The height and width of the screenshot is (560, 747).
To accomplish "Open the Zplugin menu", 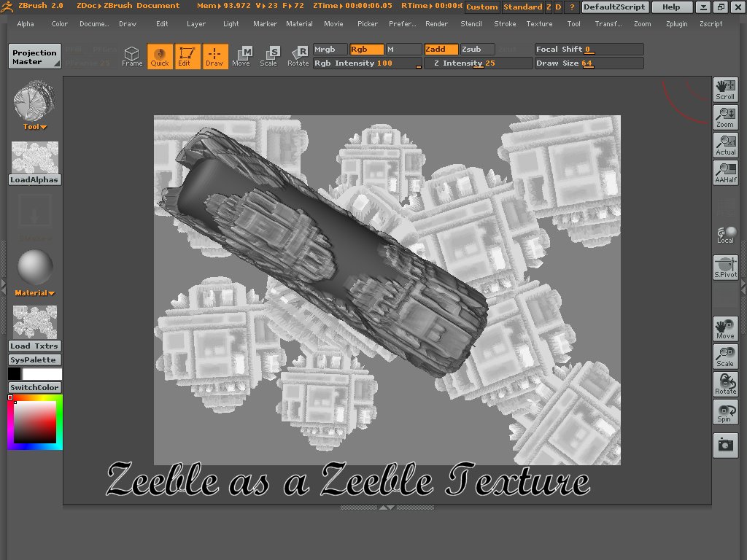I will point(676,24).
